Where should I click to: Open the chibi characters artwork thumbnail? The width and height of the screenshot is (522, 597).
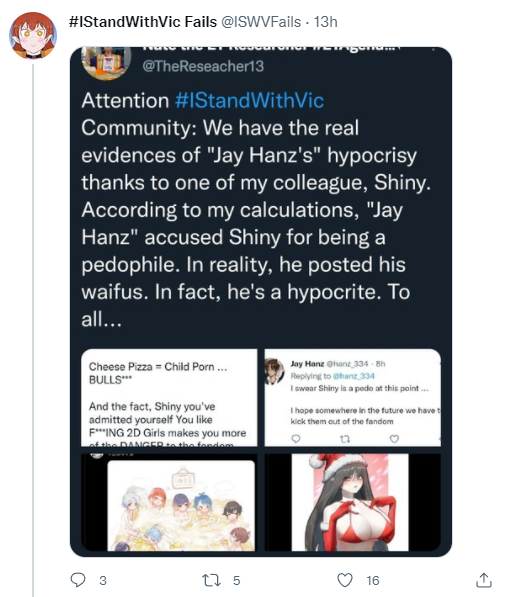[x=169, y=502]
